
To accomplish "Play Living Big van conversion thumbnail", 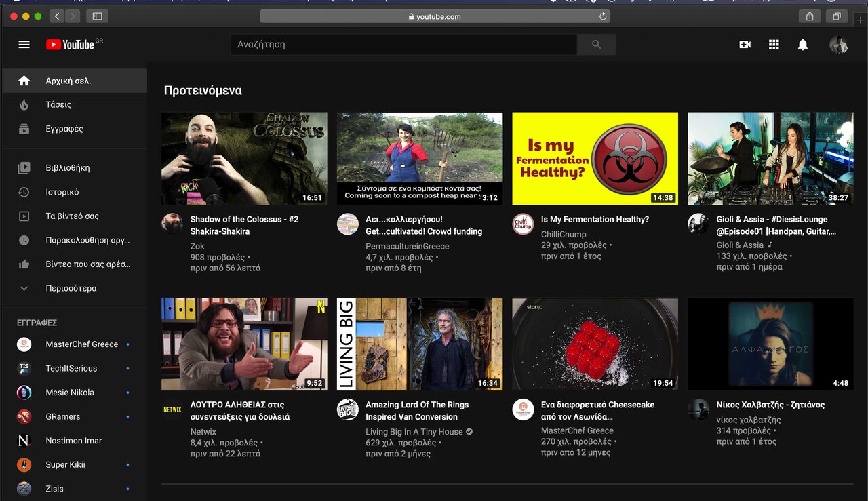I will click(x=420, y=344).
